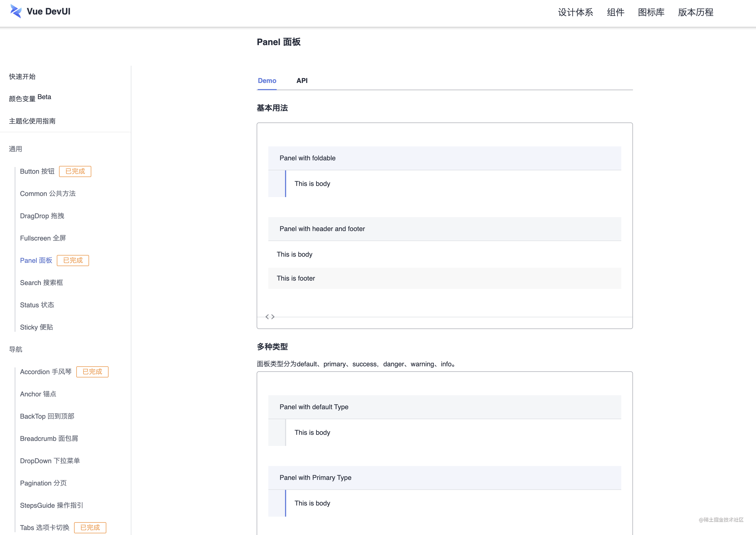Image resolution: width=756 pixels, height=535 pixels.
Task: Click the 已完成 badge next to Tabs 选项卡切换
Action: pyautogui.click(x=90, y=527)
